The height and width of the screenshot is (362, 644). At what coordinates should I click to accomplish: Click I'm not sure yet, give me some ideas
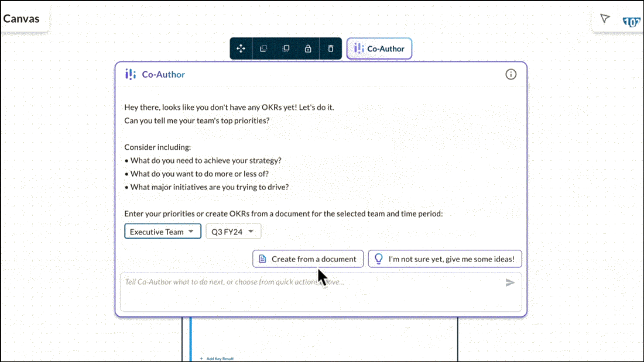point(445,259)
